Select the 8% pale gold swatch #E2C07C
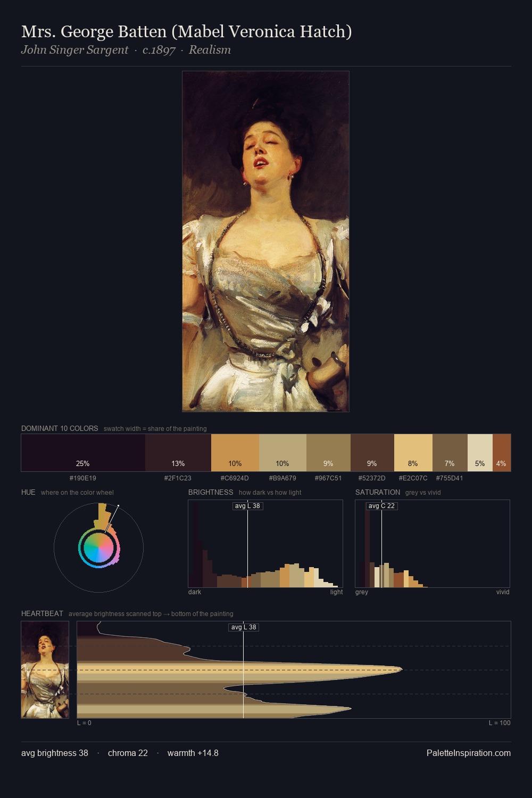The height and width of the screenshot is (798, 532). tap(413, 453)
